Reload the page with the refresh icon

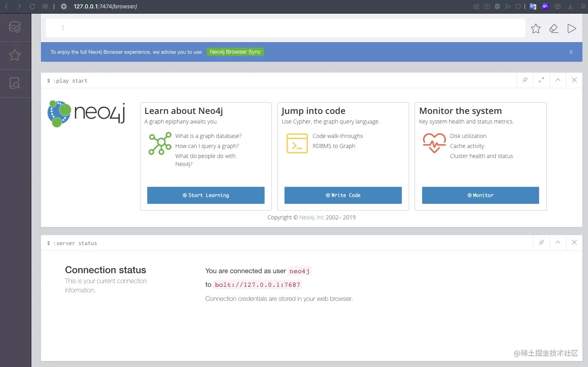pos(33,6)
